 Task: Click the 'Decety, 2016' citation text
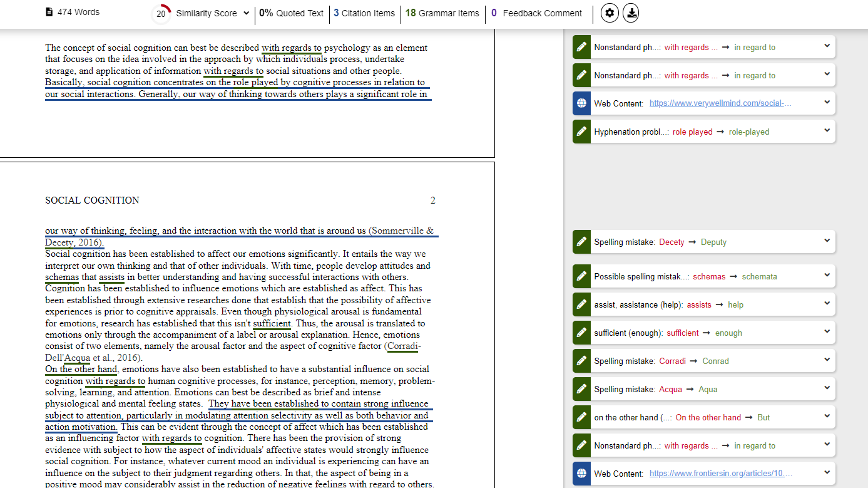coord(74,242)
